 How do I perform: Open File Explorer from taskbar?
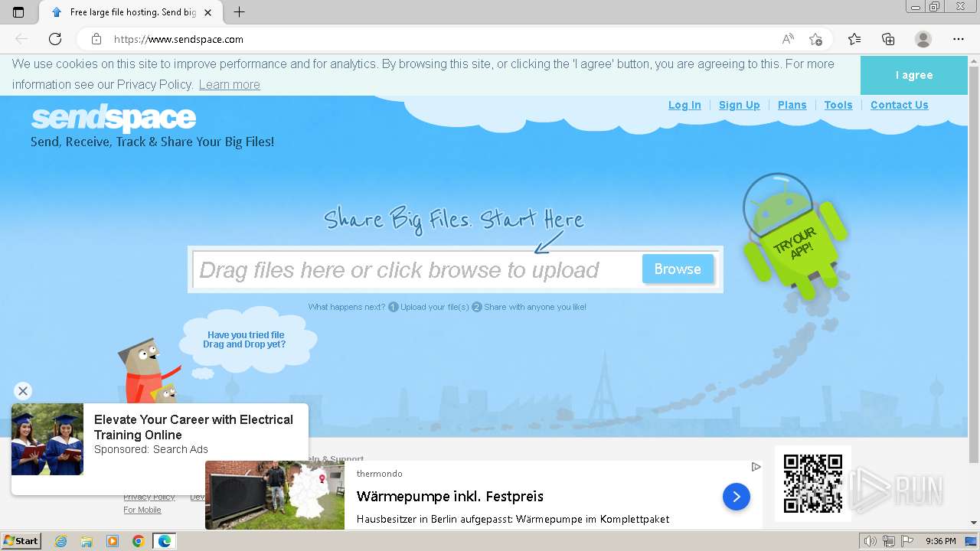coord(87,541)
